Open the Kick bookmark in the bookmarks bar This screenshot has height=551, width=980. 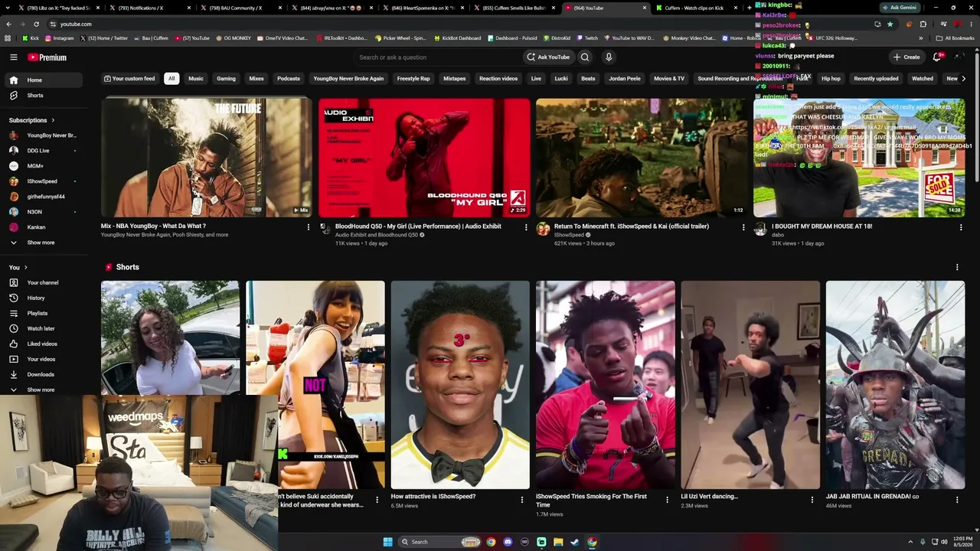tap(31, 38)
